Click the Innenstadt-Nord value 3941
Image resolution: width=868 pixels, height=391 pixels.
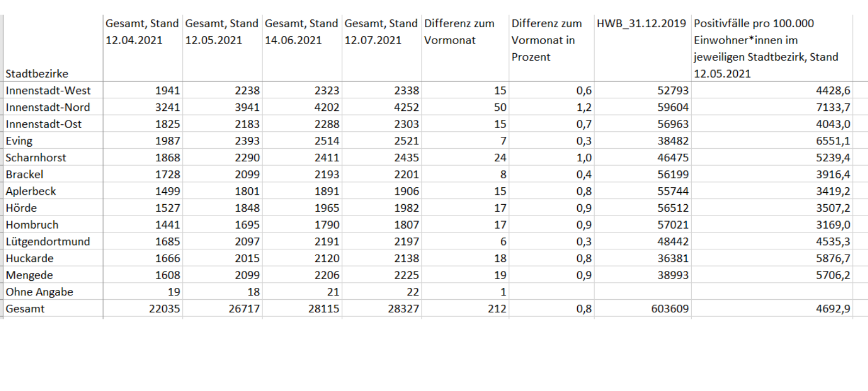point(247,108)
